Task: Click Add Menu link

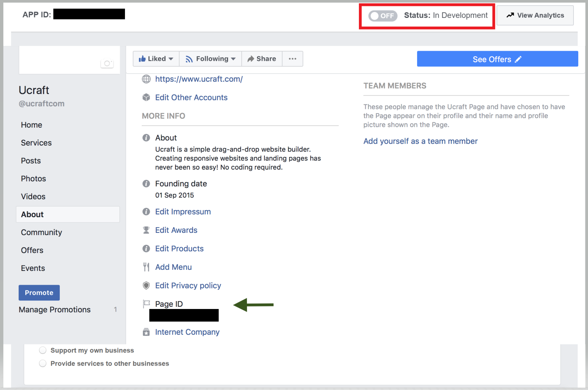Action: tap(173, 267)
